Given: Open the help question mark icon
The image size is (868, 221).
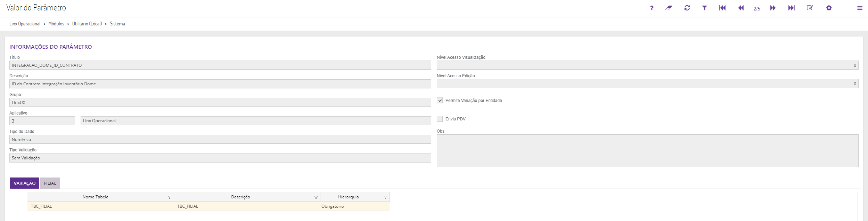Looking at the screenshot, I should coord(652,8).
